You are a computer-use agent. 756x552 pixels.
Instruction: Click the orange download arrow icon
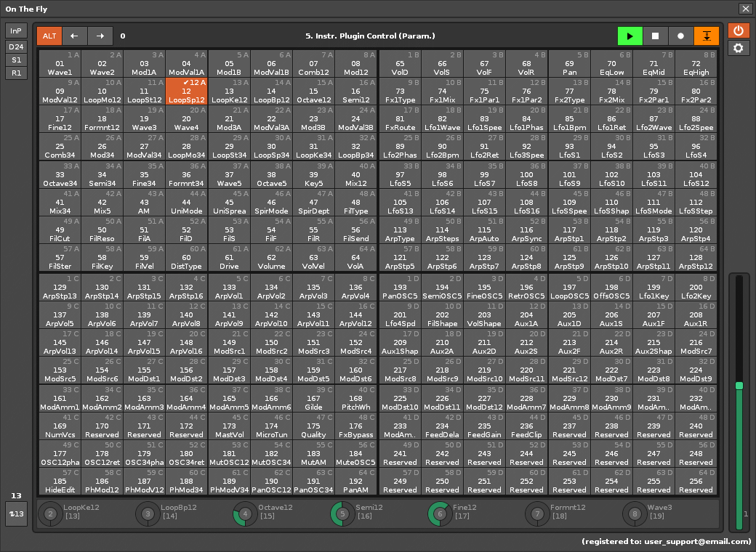(706, 36)
